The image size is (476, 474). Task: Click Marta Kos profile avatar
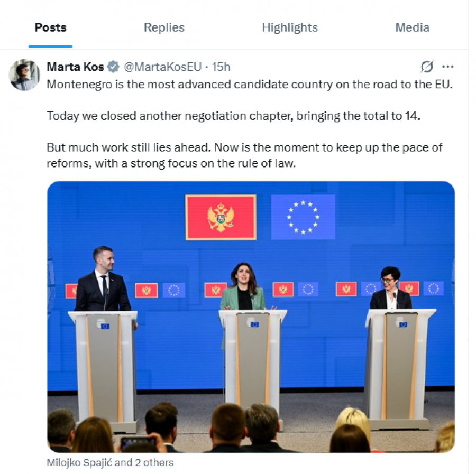tap(24, 75)
